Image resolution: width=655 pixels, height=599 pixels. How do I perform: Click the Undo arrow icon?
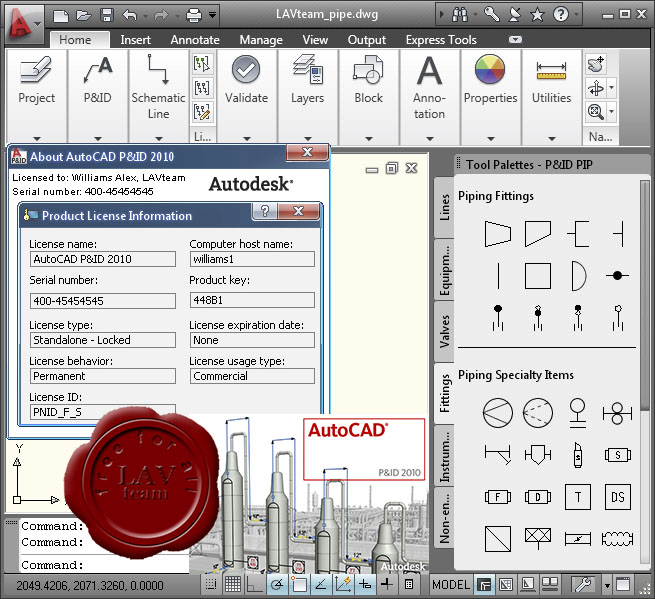tap(130, 15)
